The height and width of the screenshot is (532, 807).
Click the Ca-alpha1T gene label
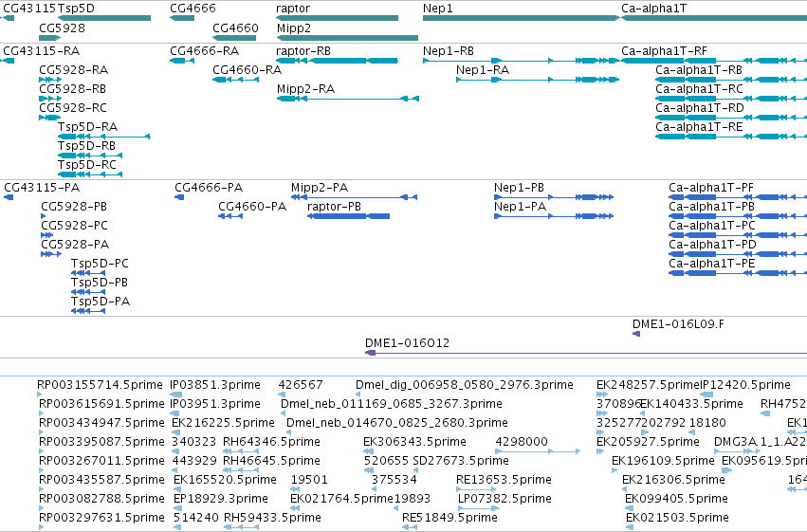(x=653, y=9)
